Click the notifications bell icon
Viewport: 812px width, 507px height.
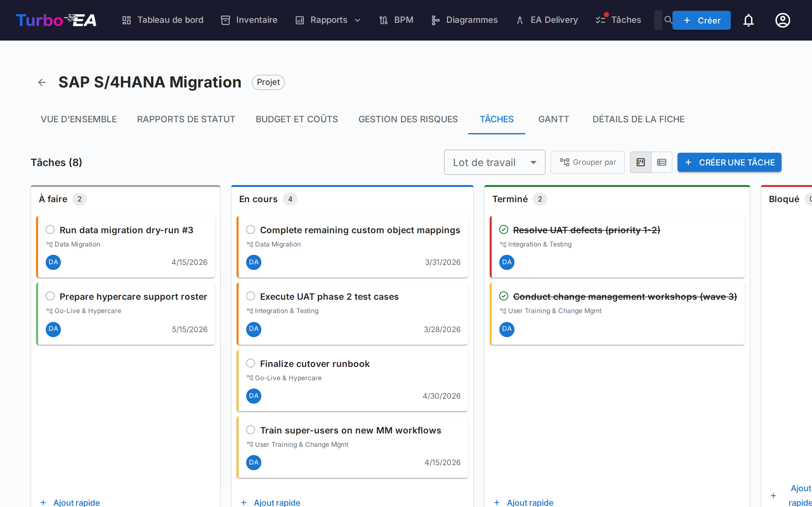[x=748, y=20]
